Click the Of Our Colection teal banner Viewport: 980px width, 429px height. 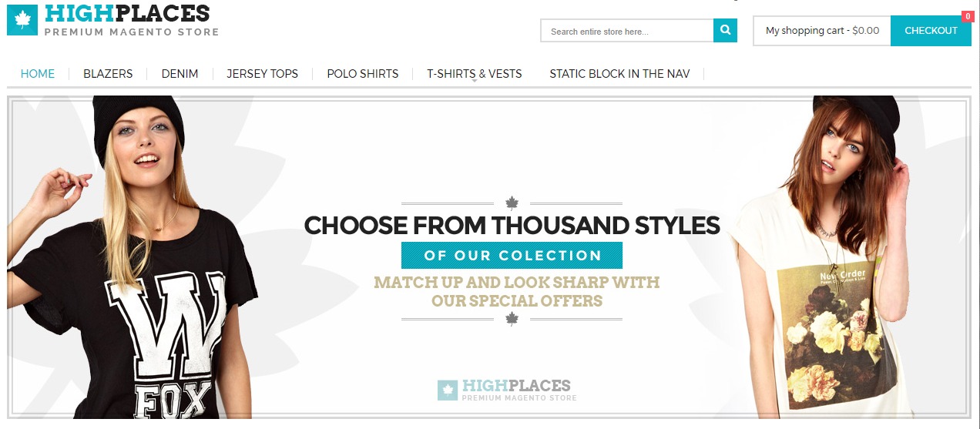512,255
